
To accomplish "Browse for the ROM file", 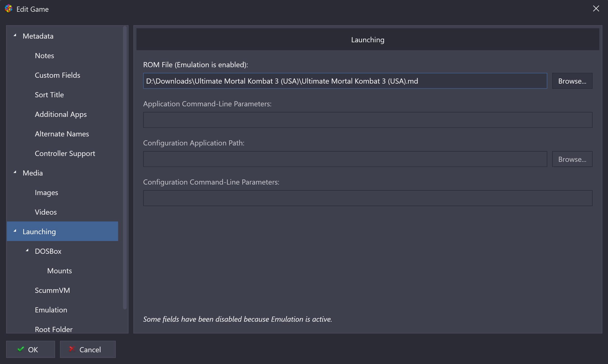I will pyautogui.click(x=572, y=81).
